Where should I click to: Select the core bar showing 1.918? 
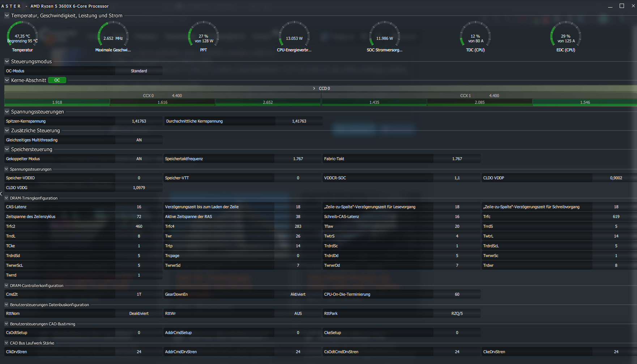[57, 103]
